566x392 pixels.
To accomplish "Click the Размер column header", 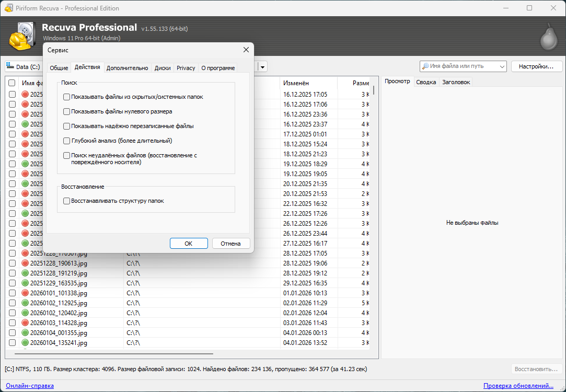I will point(354,83).
